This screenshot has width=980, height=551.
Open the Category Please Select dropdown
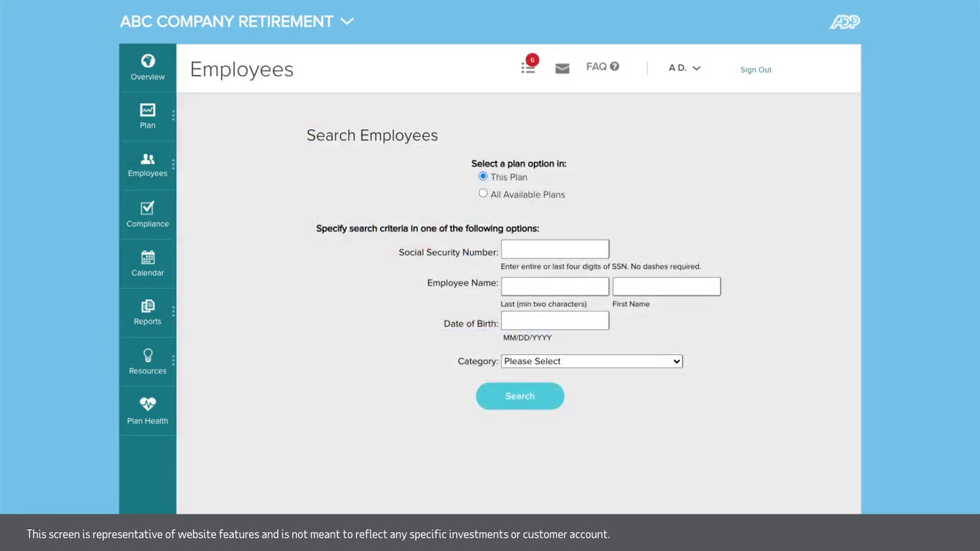(591, 361)
